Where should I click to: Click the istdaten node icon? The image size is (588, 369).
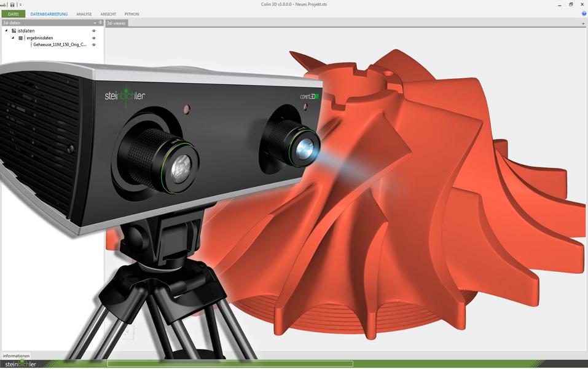14,31
